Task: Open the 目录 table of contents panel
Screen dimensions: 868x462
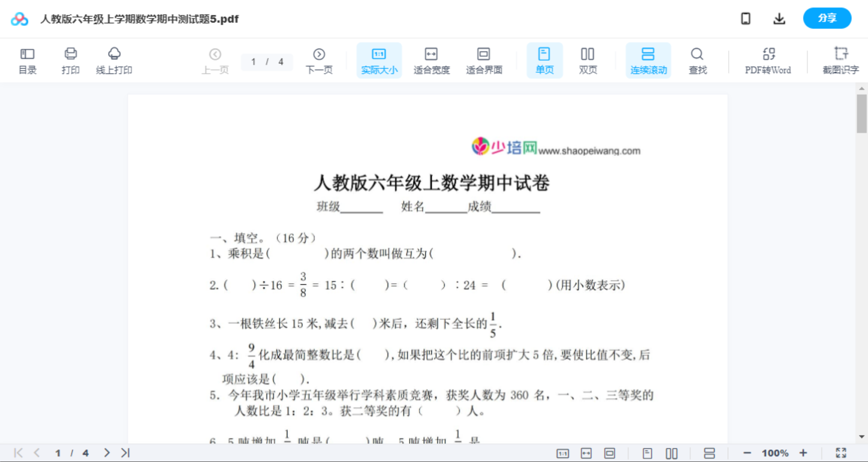Action: (27, 60)
